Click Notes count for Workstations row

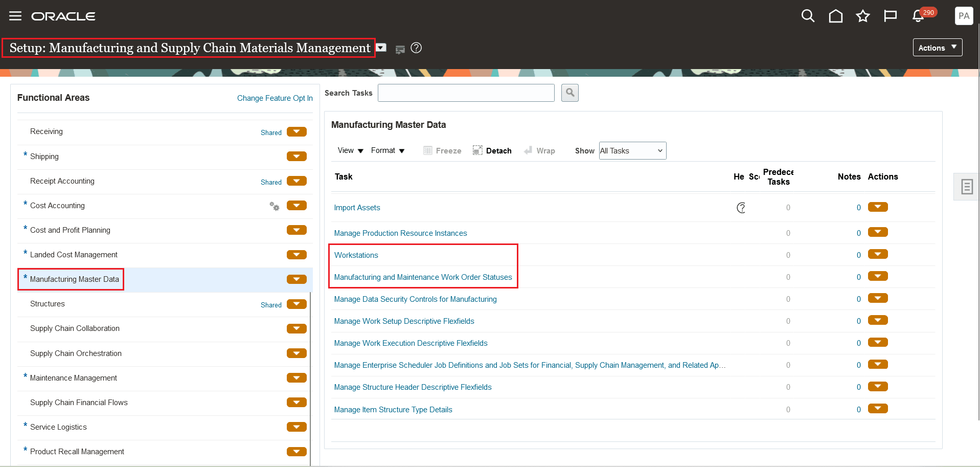point(859,255)
